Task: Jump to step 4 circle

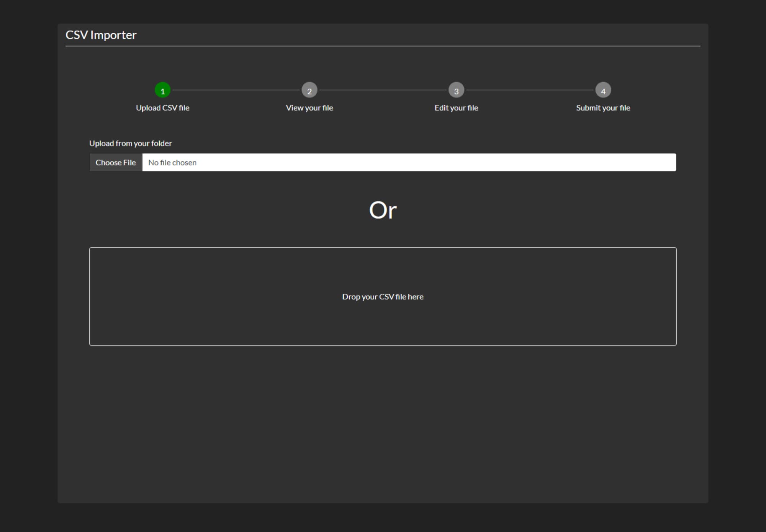Action: tap(603, 90)
